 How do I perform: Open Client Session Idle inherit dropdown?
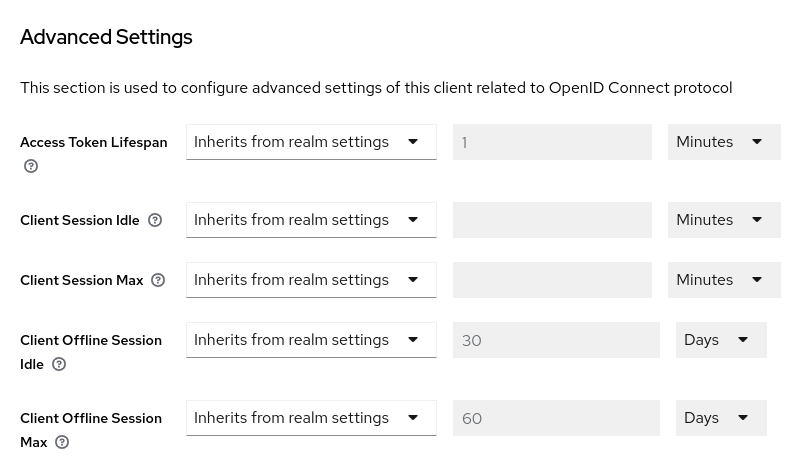[311, 220]
